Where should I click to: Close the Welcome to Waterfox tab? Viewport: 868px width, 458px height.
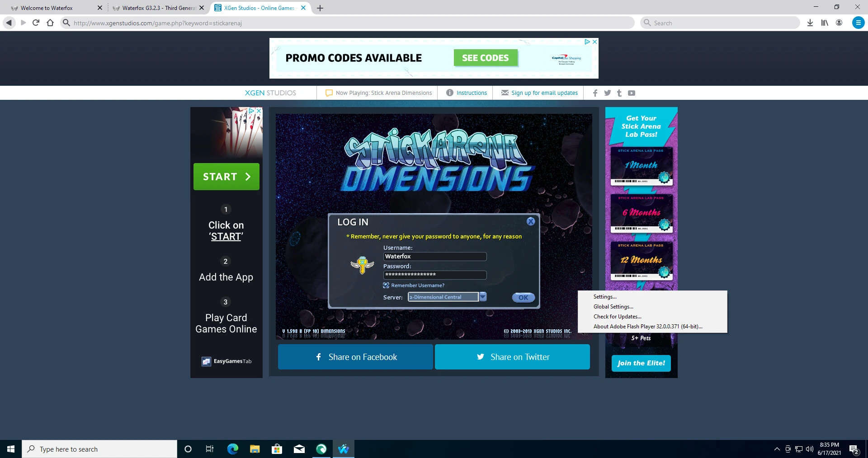[100, 8]
